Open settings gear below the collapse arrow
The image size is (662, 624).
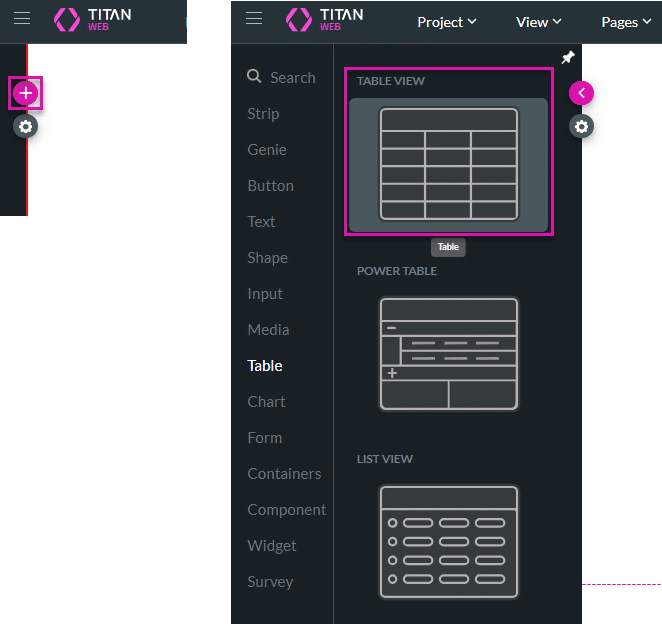(582, 126)
